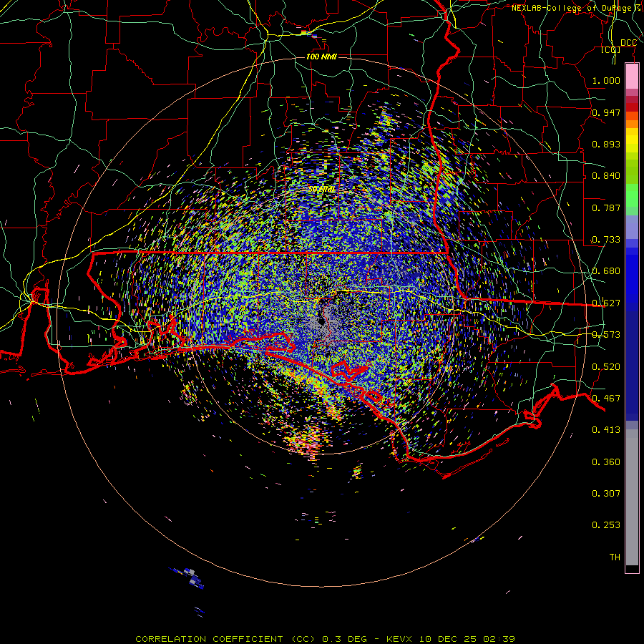Click the 100 NMI range ring label
The image size is (644, 644).
[x=321, y=57]
